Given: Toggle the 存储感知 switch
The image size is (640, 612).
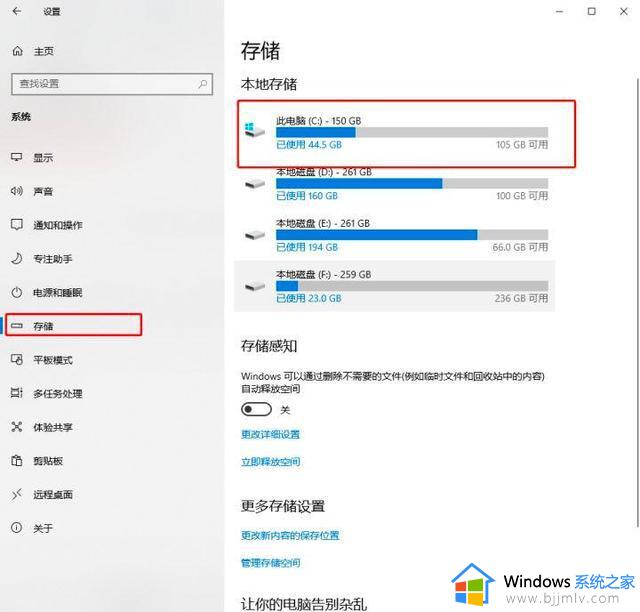Looking at the screenshot, I should point(256,409).
